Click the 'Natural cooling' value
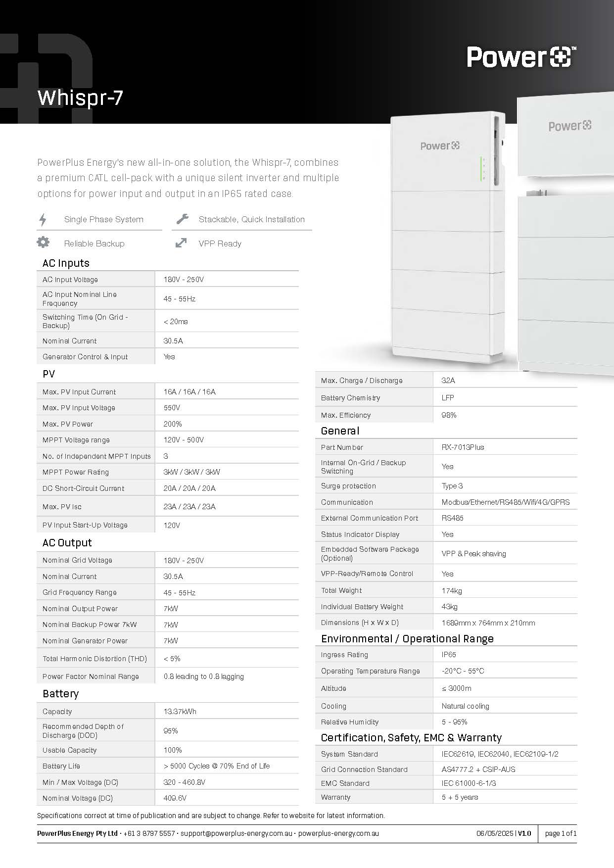The width and height of the screenshot is (614, 868). coord(466,706)
